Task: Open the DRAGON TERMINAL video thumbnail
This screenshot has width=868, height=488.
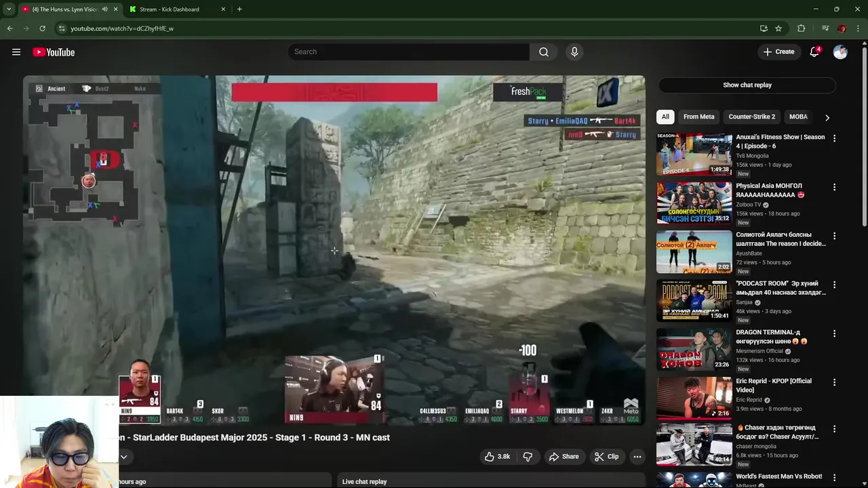Action: [694, 349]
